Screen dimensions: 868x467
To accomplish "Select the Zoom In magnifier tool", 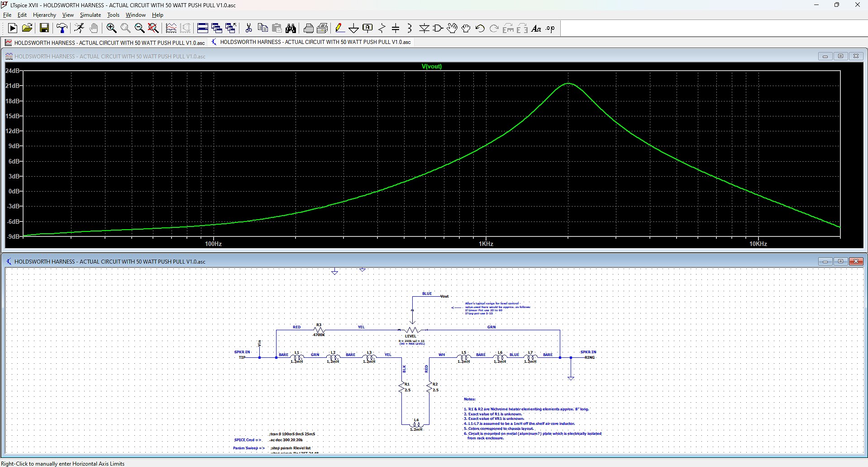I will tap(111, 29).
